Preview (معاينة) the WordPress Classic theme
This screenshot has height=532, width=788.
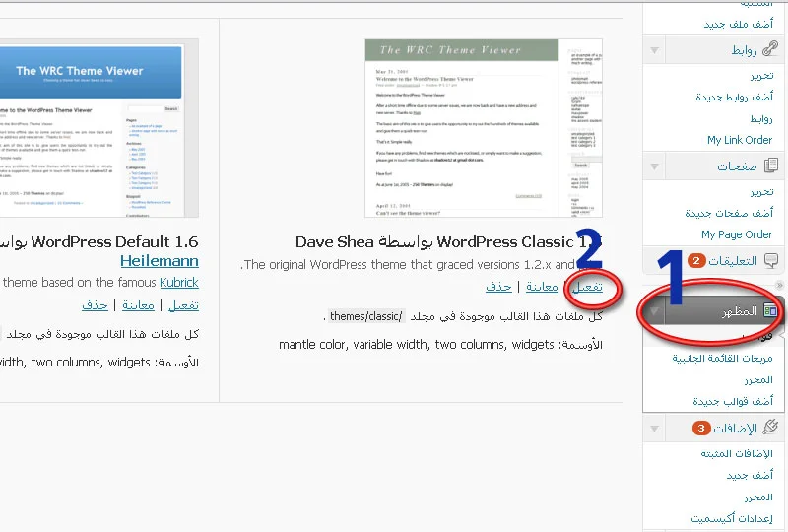[x=541, y=287]
